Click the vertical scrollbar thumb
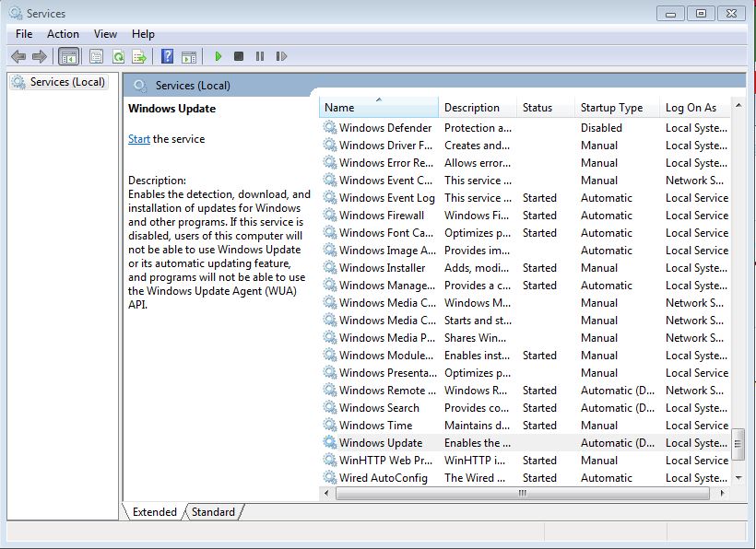This screenshot has height=549, width=756. click(x=738, y=445)
